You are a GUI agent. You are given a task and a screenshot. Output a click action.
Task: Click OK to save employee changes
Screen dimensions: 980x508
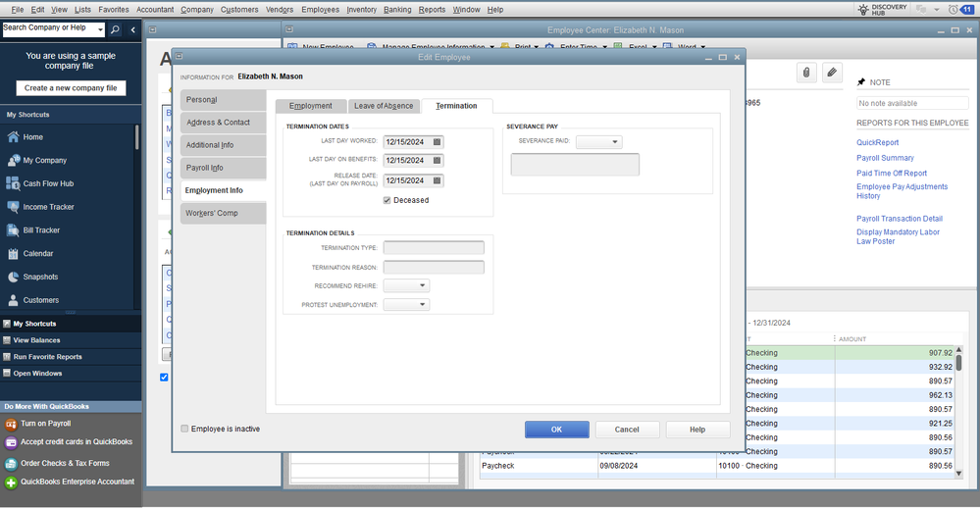pyautogui.click(x=557, y=430)
